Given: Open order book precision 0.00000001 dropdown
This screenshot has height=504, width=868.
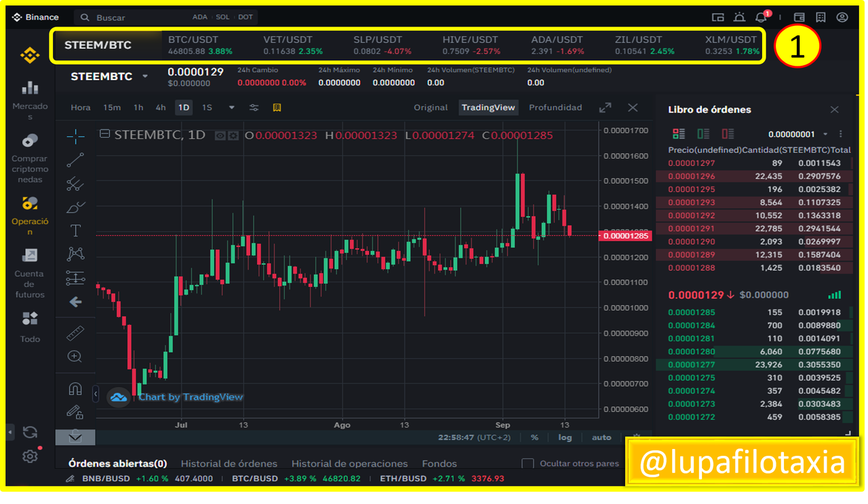Looking at the screenshot, I should click(797, 134).
